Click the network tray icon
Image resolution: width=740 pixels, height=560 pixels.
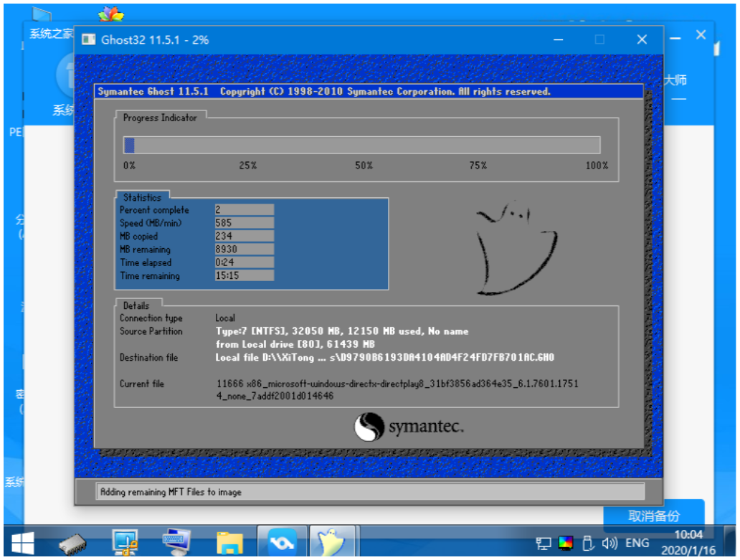click(x=544, y=544)
